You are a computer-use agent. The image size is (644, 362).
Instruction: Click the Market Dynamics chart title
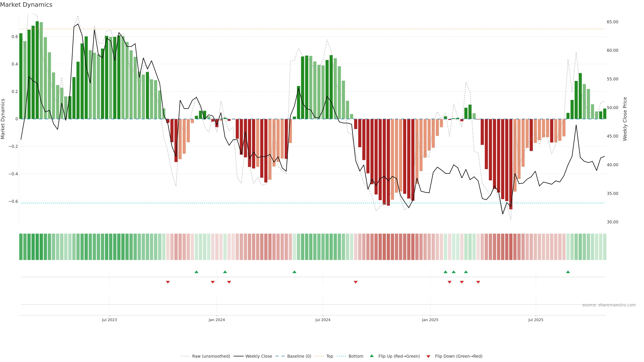(x=26, y=5)
